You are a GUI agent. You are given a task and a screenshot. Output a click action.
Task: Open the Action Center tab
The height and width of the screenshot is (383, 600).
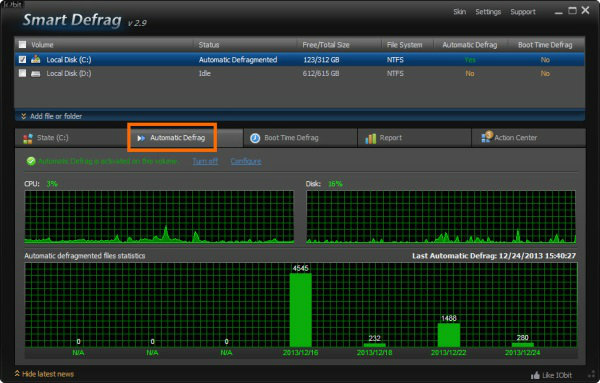pos(528,138)
